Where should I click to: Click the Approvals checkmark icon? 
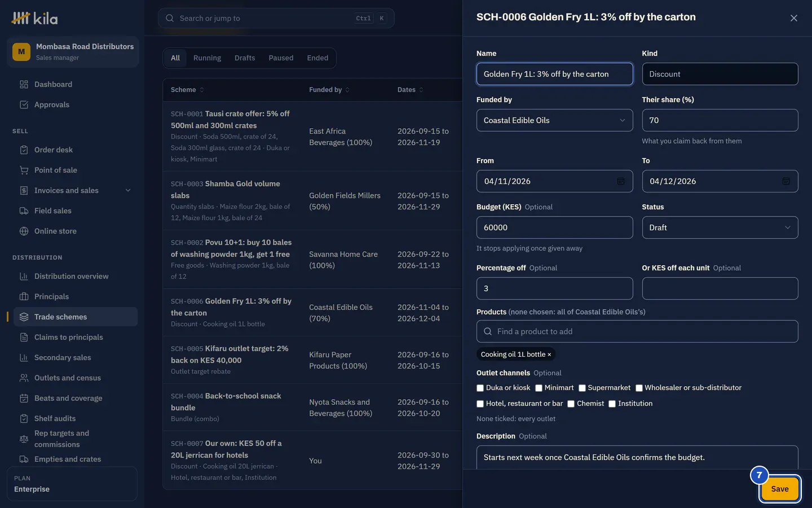24,104
